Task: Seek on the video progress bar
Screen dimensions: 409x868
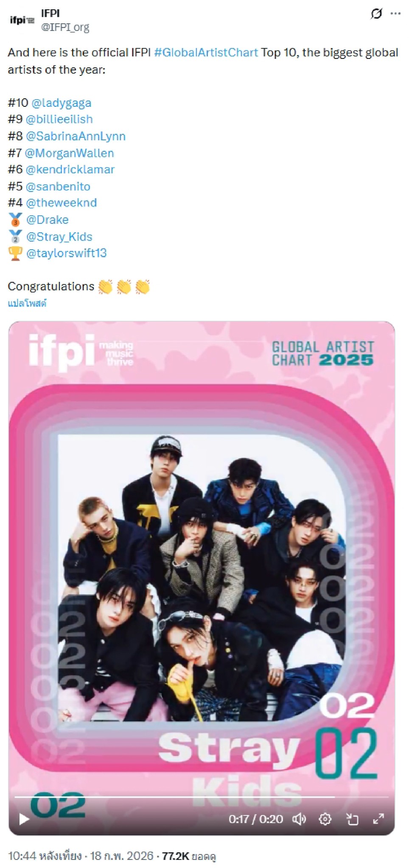Action: (x=202, y=797)
